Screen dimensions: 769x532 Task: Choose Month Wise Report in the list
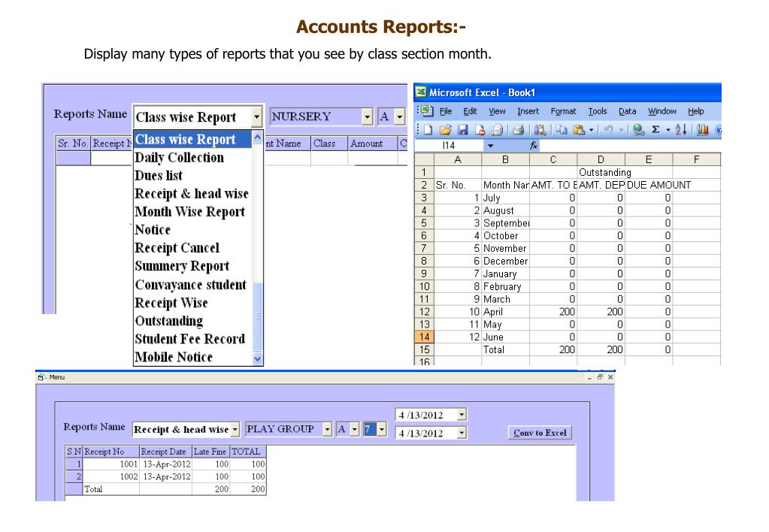pyautogui.click(x=190, y=212)
